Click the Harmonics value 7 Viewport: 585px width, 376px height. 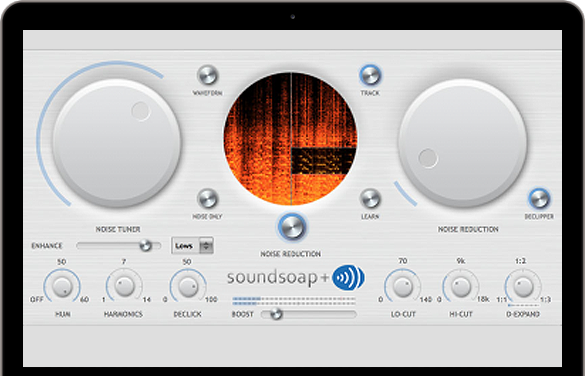pyautogui.click(x=124, y=262)
